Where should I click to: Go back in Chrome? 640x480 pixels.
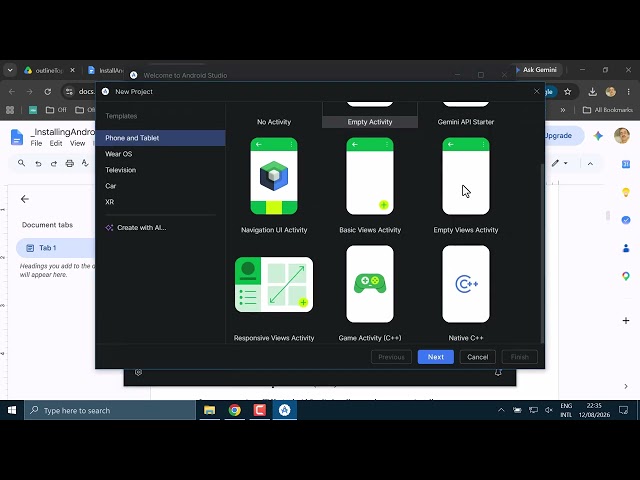point(12,92)
